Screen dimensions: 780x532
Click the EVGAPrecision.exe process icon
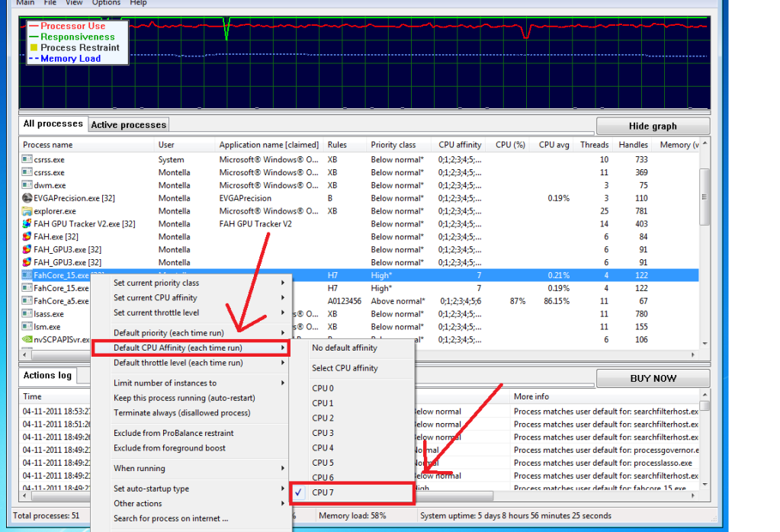[27, 198]
